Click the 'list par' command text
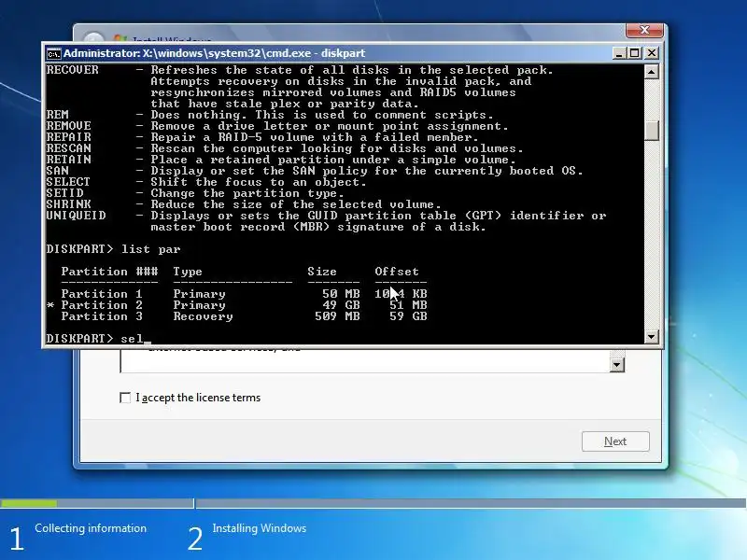Viewport: 747px width, 560px height. click(x=150, y=249)
